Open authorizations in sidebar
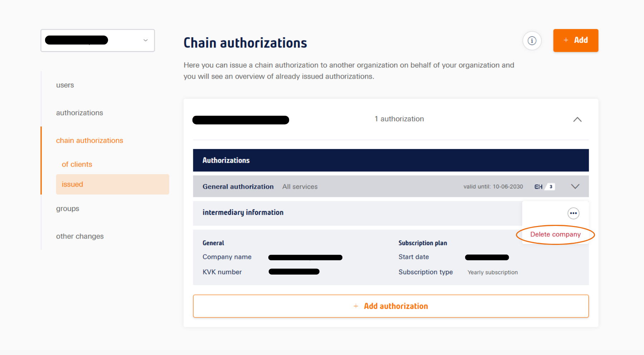 tap(79, 113)
